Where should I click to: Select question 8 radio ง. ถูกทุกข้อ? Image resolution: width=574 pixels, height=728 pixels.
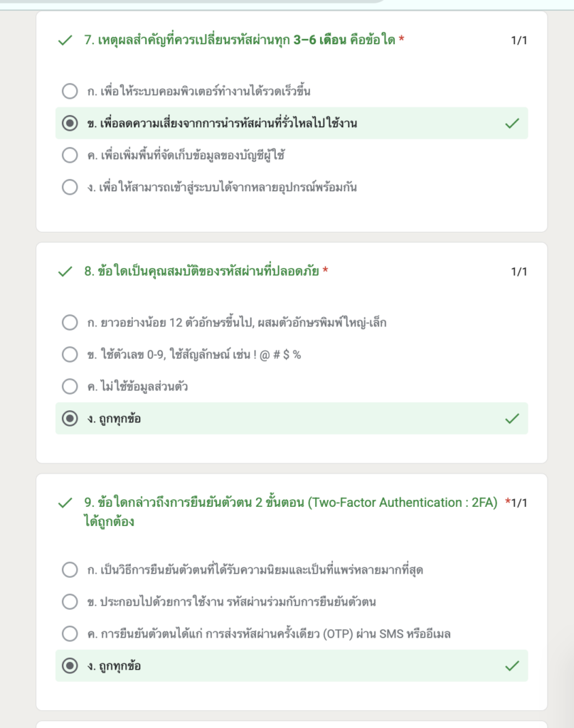click(x=70, y=418)
